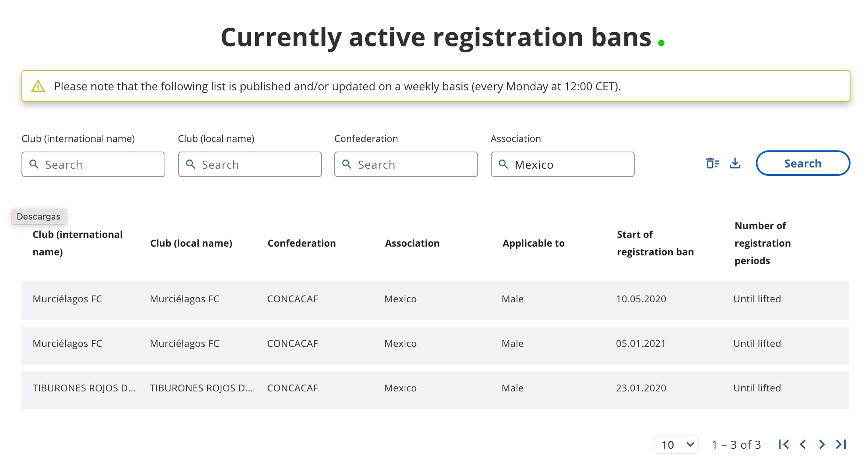
Task: Click the yellow warning triangle icon
Action: point(38,86)
